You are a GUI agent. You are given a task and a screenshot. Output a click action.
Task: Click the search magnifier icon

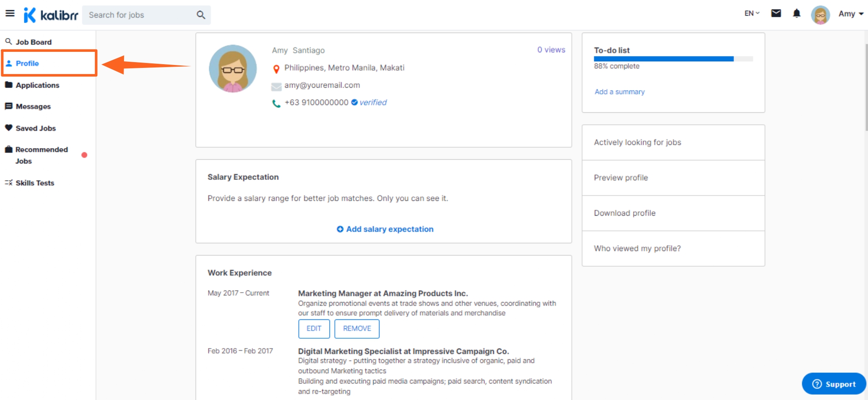coord(201,15)
